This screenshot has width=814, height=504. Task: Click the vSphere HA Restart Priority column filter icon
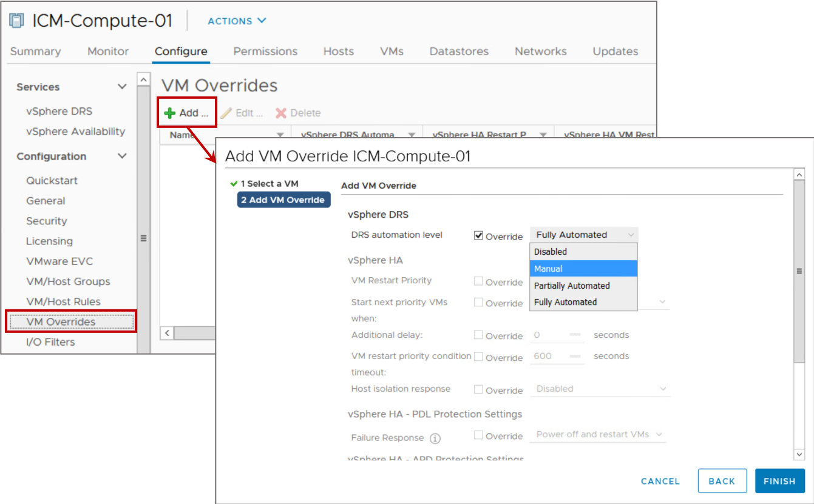pyautogui.click(x=543, y=135)
